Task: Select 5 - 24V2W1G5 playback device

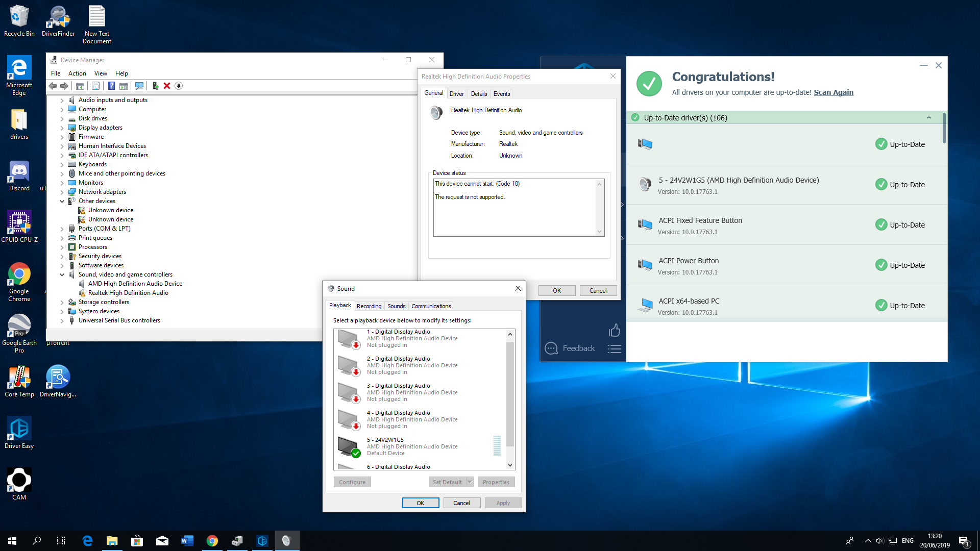Action: click(420, 446)
